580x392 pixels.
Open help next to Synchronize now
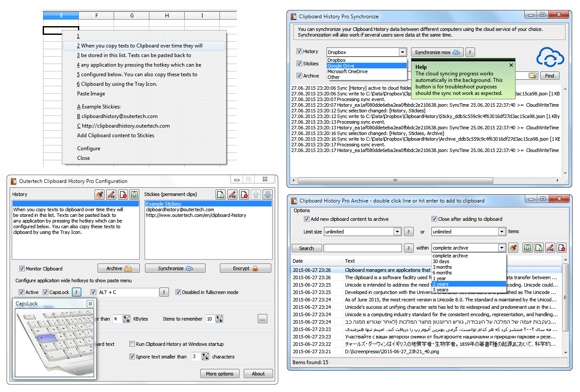pos(470,52)
